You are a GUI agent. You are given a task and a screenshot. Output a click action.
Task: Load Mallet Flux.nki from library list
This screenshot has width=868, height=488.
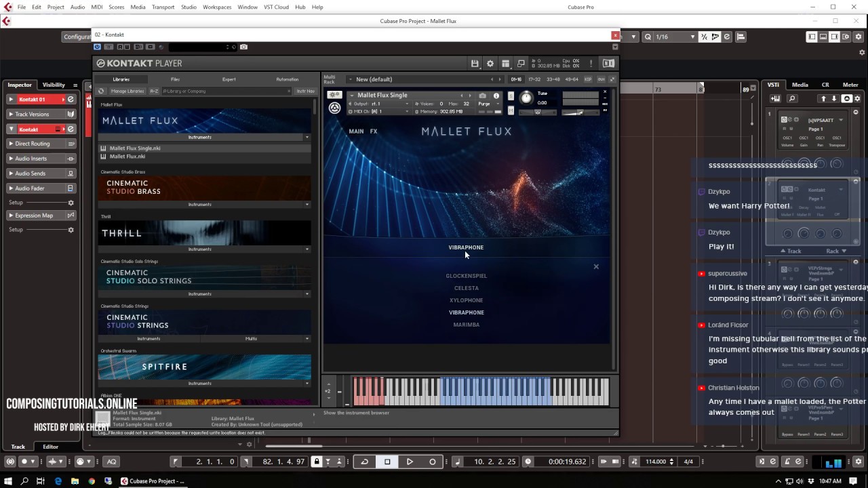pos(127,156)
